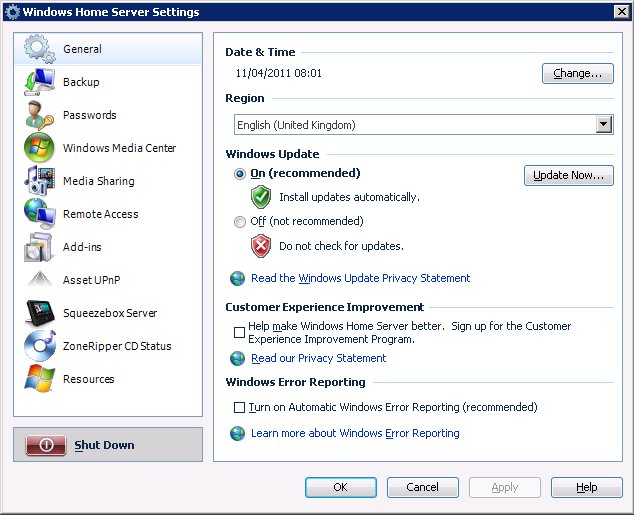Click the red Shut Down power icon
Screen dimensions: 634x515
tap(46, 445)
